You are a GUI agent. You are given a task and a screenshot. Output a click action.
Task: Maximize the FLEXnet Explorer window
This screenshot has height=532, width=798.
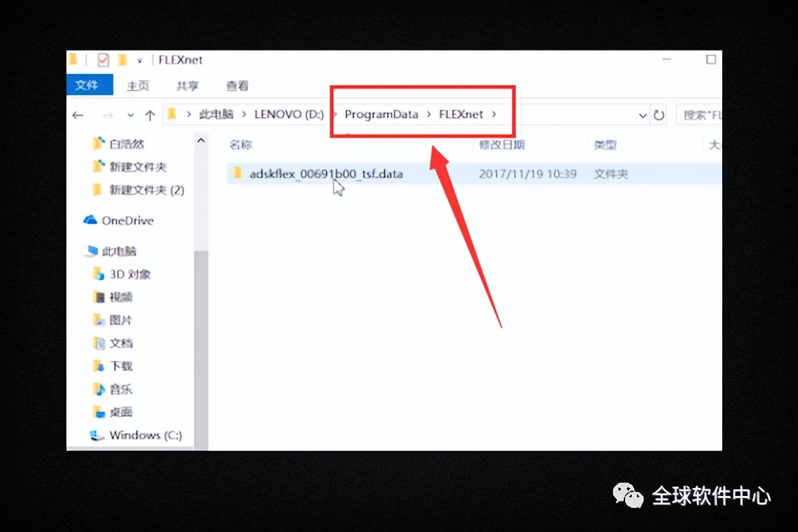[711, 59]
